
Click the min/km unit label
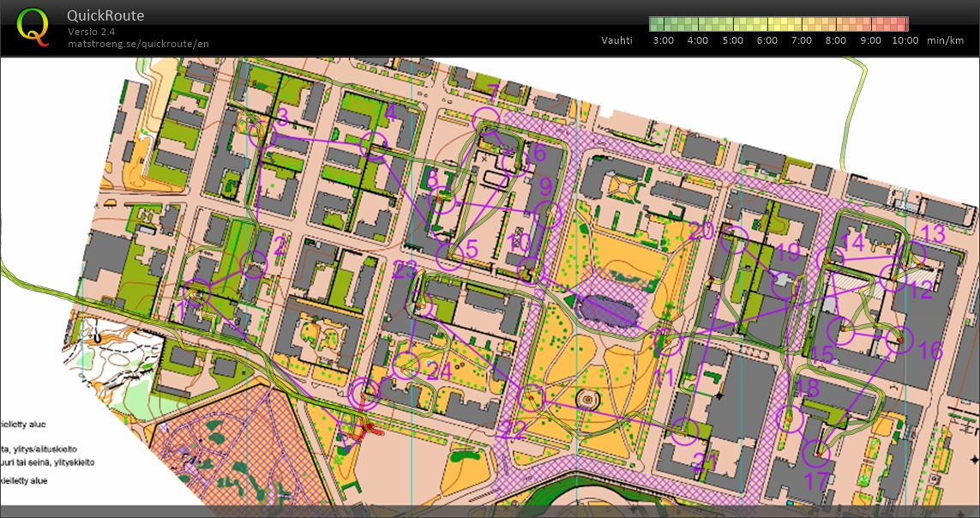click(947, 39)
